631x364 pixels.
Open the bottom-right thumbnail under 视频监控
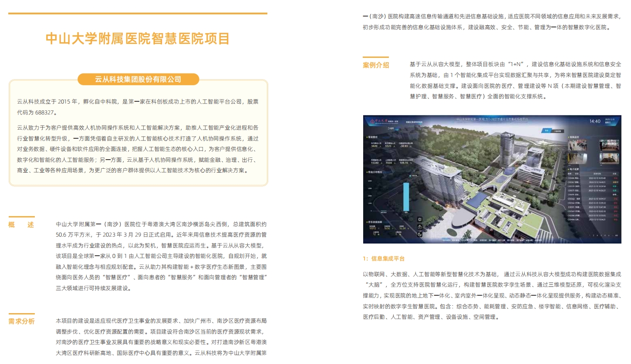coord(609,159)
